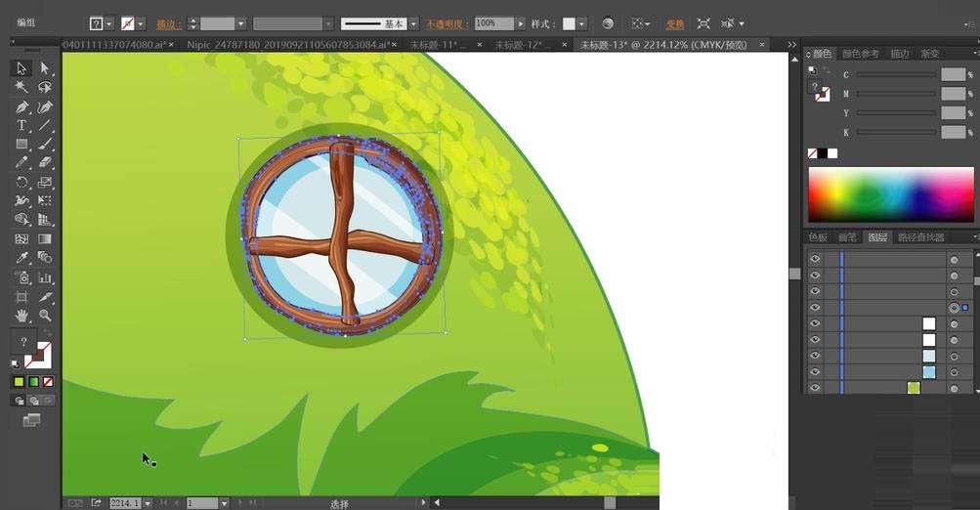Switch to the 渐变 gradient panel tab
The height and width of the screenshot is (510, 980).
[929, 54]
